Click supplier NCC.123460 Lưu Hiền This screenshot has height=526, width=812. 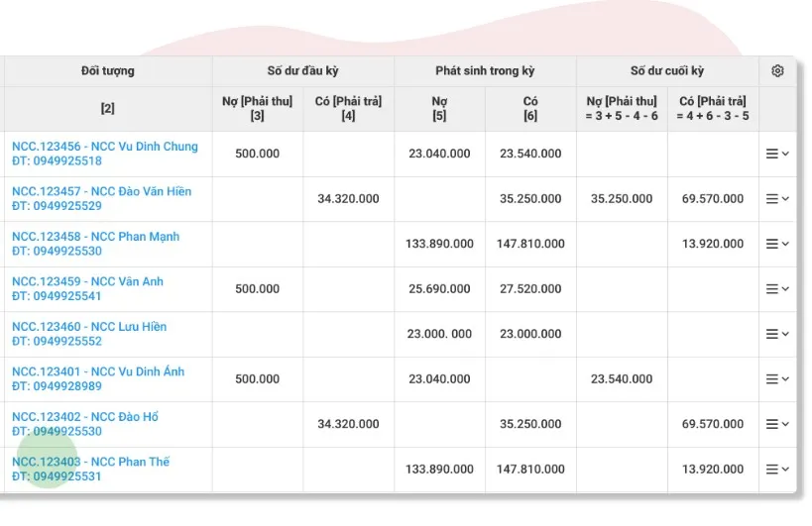tap(89, 327)
